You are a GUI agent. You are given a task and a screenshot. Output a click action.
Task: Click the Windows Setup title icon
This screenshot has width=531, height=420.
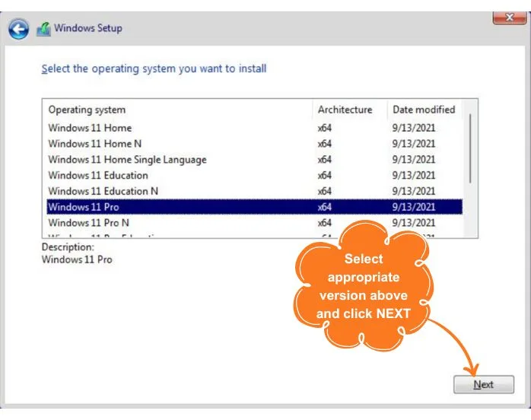pos(43,29)
